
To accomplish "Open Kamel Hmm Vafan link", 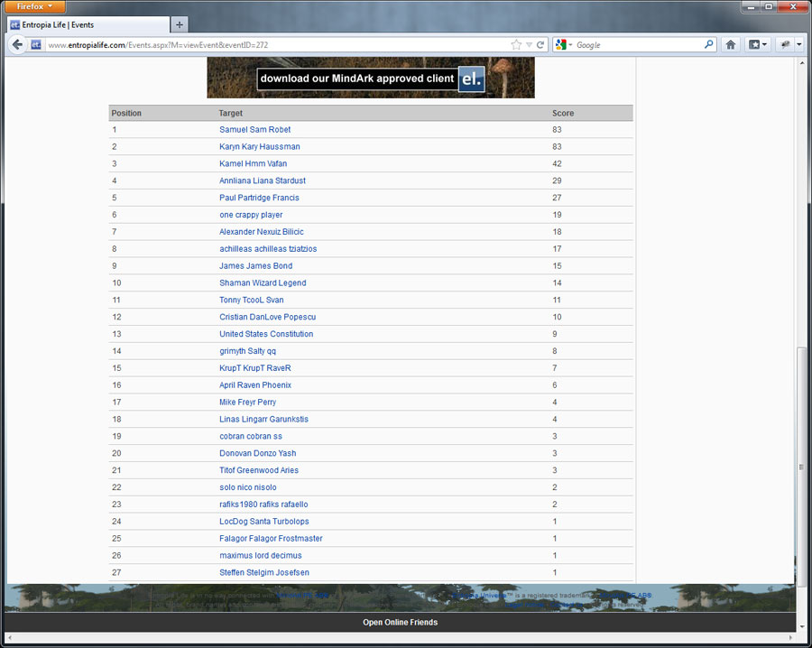I will (x=253, y=163).
